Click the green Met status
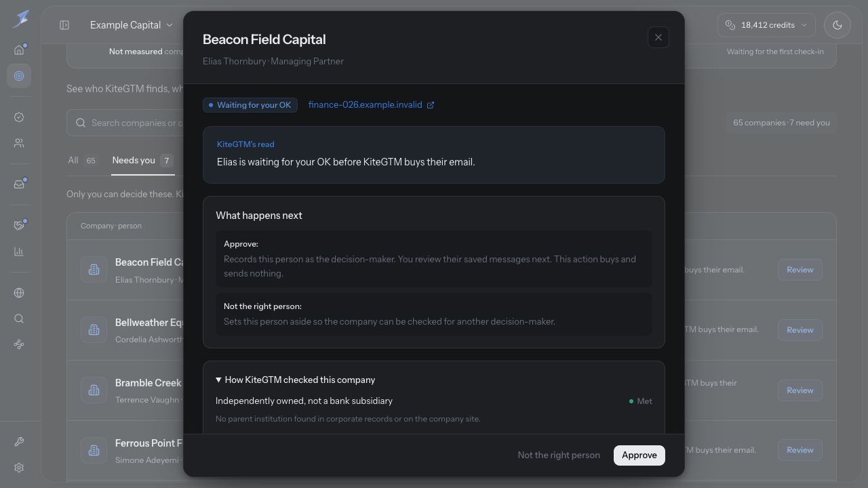 pos(641,401)
